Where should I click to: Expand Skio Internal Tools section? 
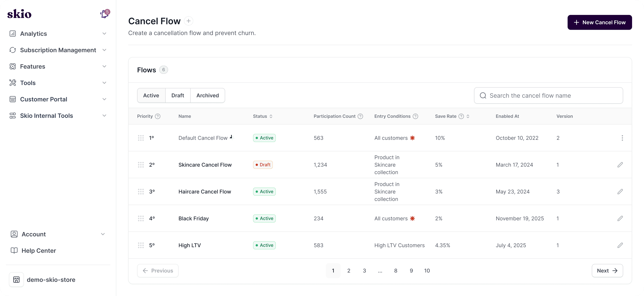click(x=104, y=116)
